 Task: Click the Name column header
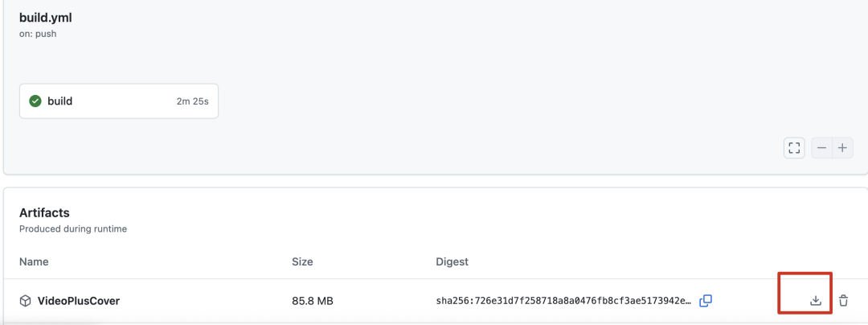(34, 261)
